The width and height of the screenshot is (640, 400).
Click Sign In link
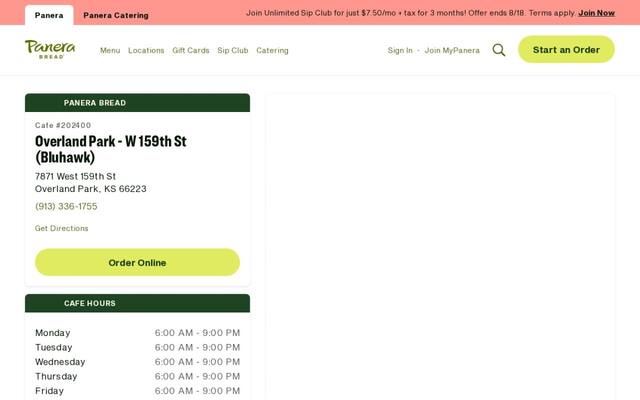click(x=400, y=50)
